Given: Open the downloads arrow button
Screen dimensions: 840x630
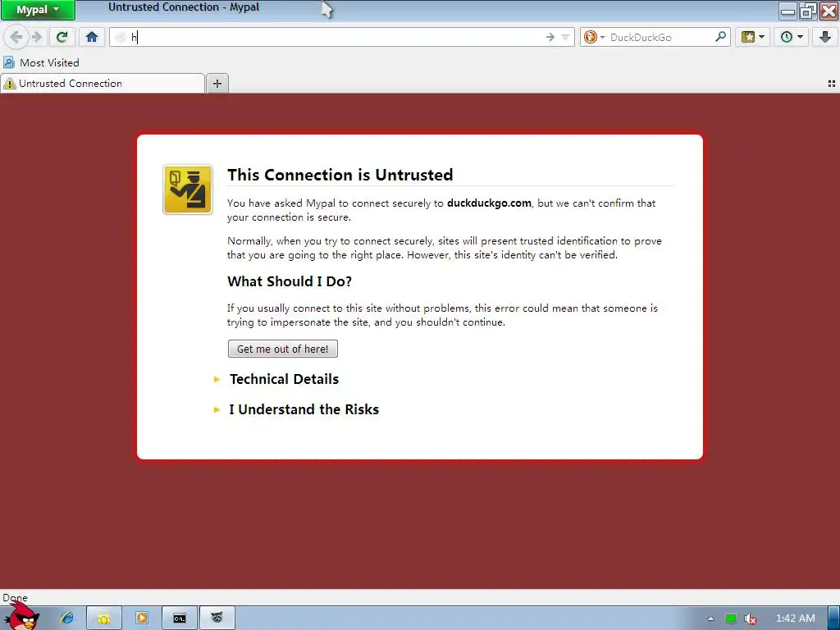Looking at the screenshot, I should [825, 37].
